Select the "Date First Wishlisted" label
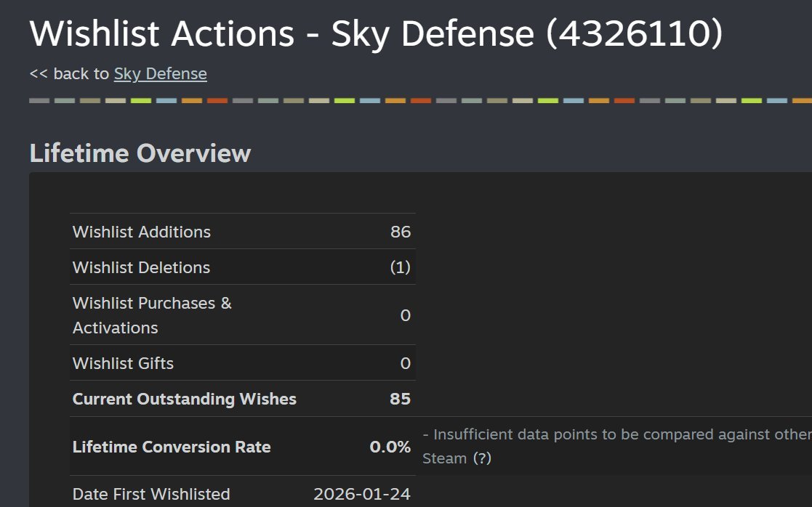This screenshot has width=812, height=507. (x=151, y=494)
